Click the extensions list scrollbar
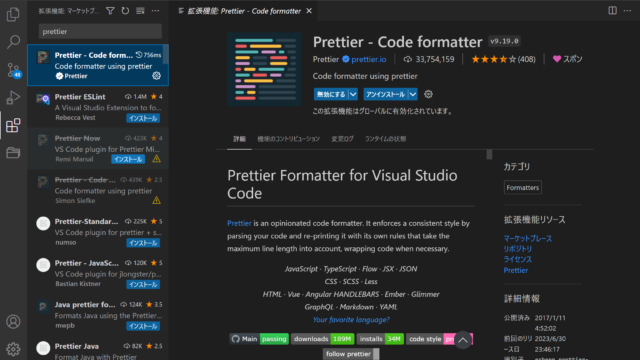 (x=166, y=54)
